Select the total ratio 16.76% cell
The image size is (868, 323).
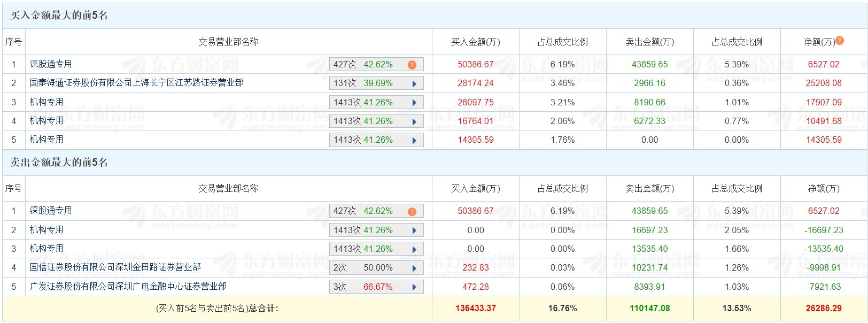coord(563,308)
